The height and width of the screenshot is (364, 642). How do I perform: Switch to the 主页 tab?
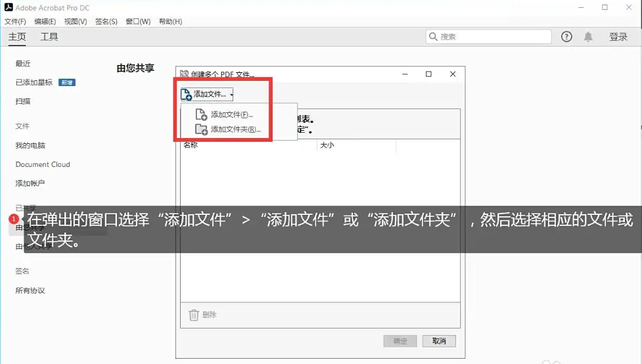point(17,37)
